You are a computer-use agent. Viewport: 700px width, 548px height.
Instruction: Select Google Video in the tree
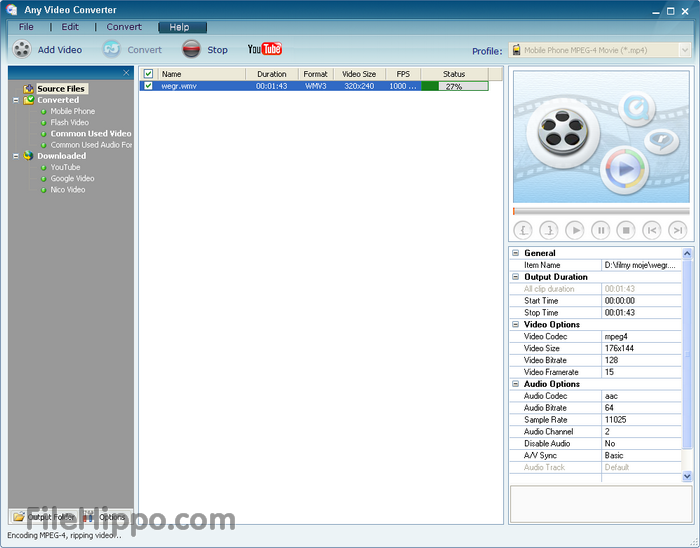(x=72, y=178)
